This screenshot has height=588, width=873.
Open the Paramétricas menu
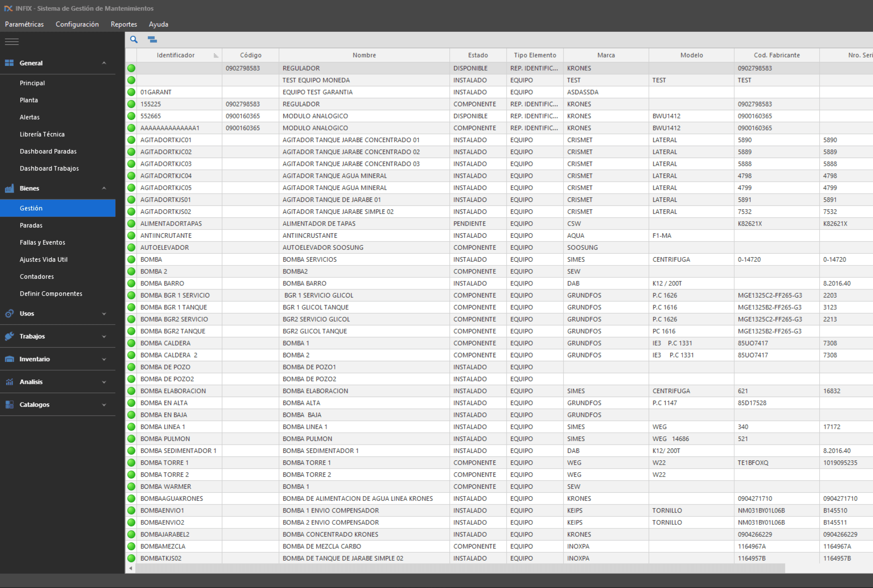(x=24, y=24)
